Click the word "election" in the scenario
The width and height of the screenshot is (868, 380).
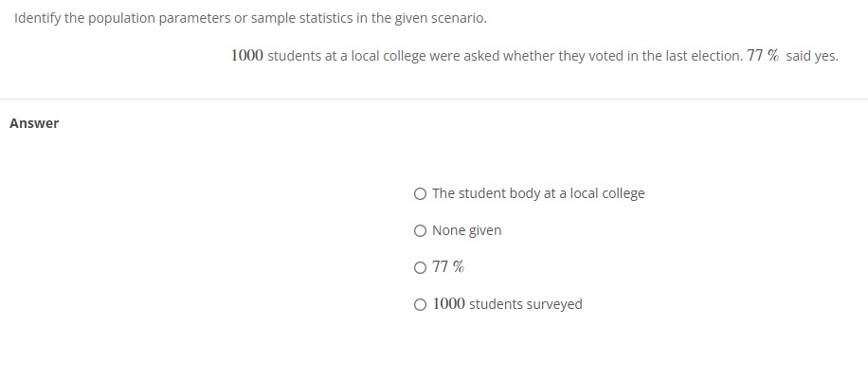715,56
